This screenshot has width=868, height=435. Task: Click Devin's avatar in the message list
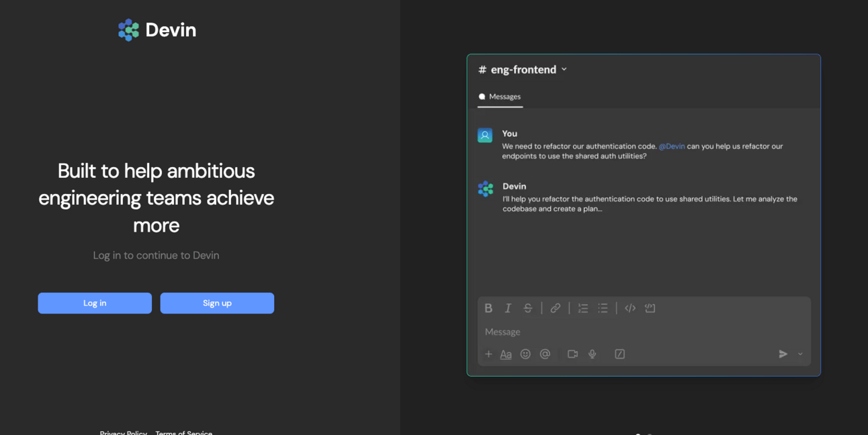coord(485,189)
